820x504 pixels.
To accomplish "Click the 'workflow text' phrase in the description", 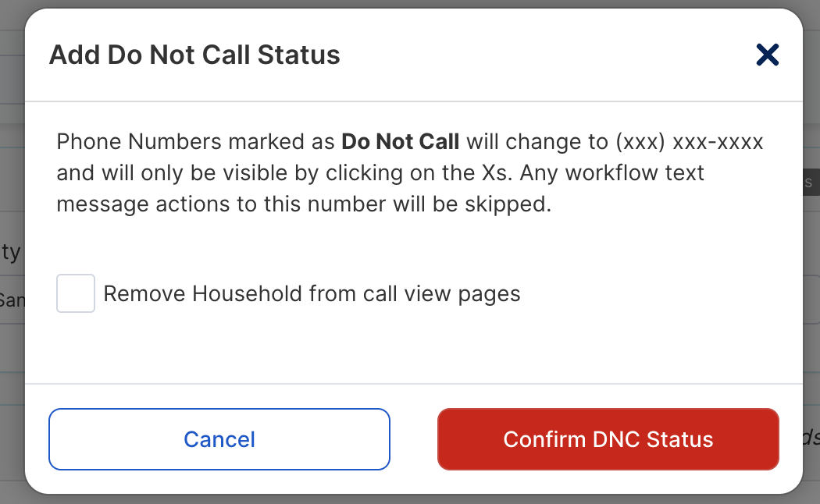I will 635,173.
